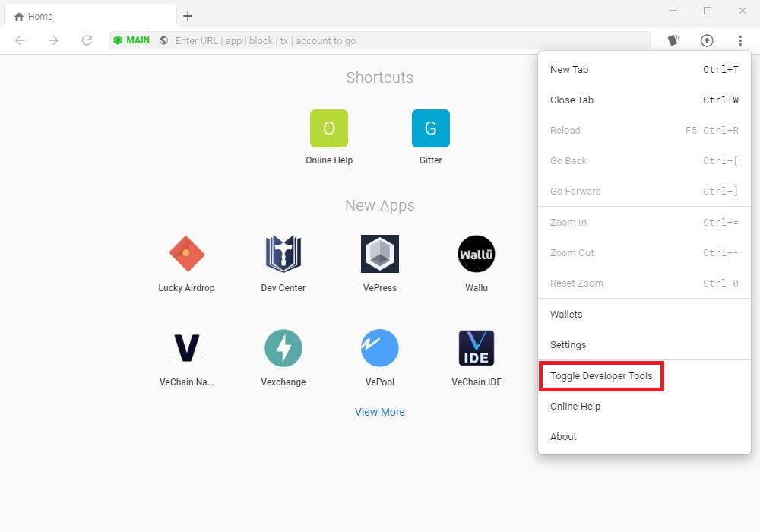This screenshot has width=760, height=532.
Task: Select the Home tab
Action: click(90, 16)
